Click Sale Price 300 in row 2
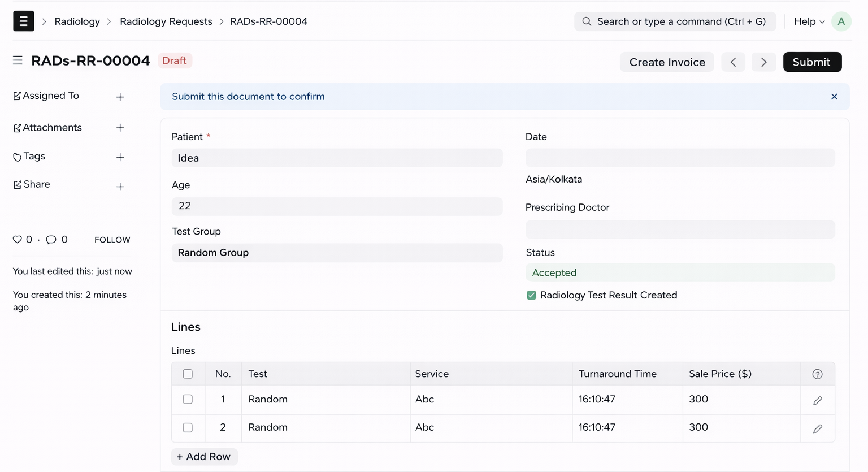 point(741,427)
